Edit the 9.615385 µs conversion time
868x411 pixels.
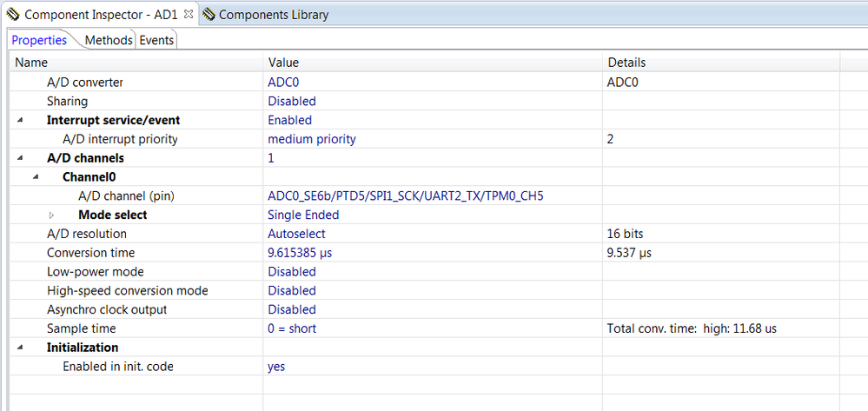[300, 253]
